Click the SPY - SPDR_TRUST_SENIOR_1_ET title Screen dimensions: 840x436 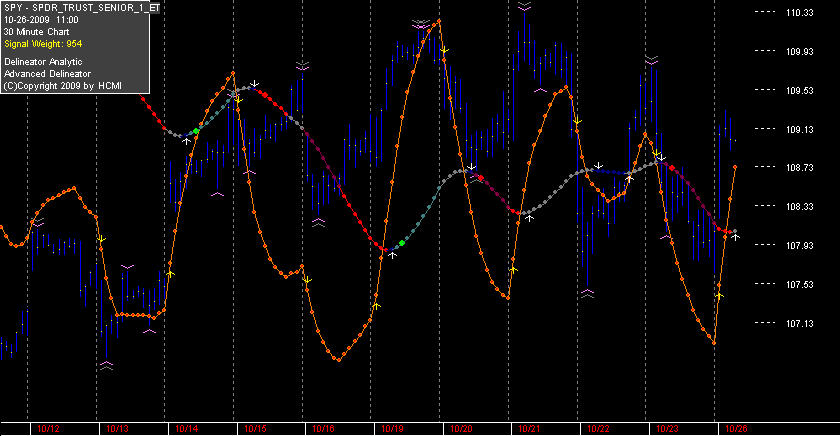coord(81,8)
